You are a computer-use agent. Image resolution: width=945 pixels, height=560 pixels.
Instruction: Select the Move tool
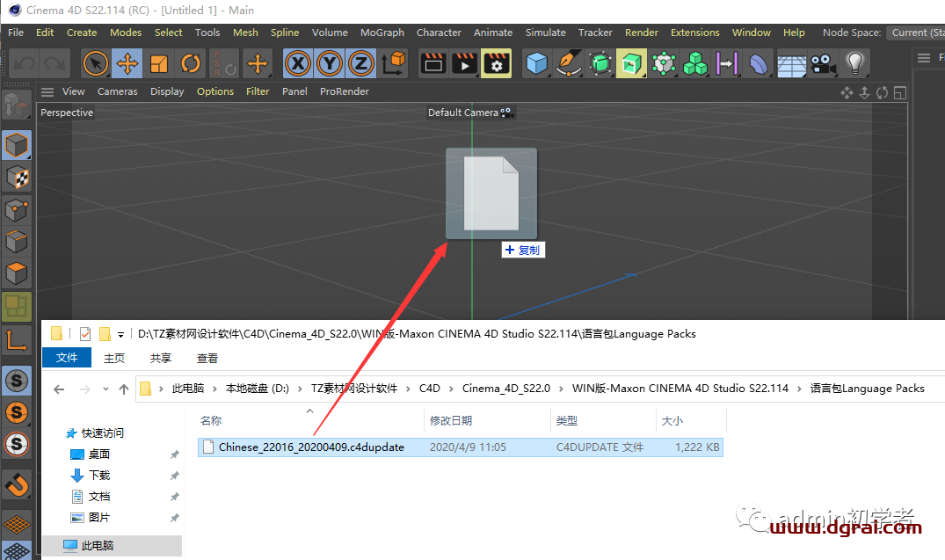click(127, 63)
